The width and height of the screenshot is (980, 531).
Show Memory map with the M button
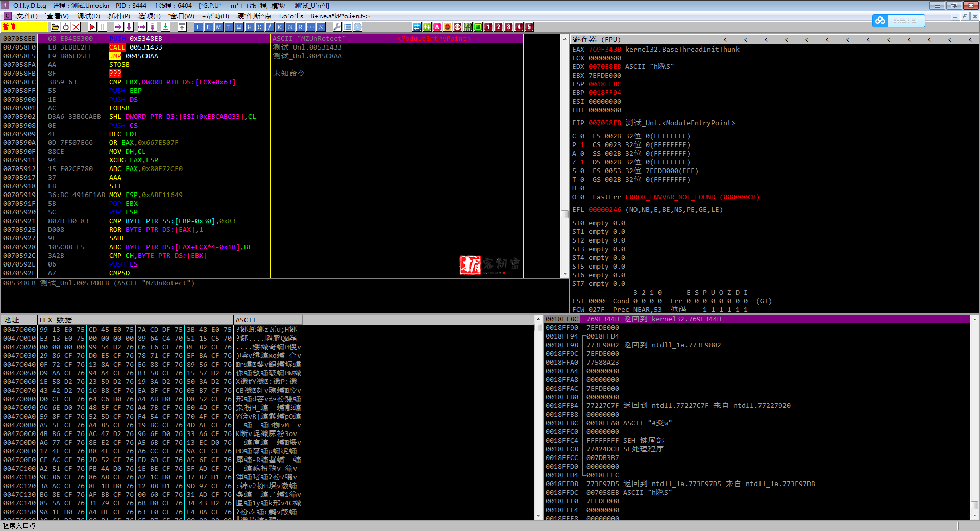[219, 27]
